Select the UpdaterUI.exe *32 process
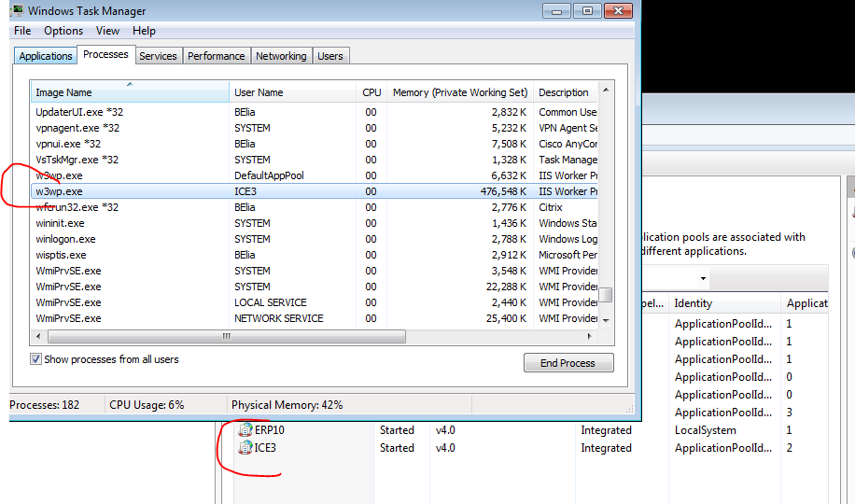This screenshot has height=504, width=855. (314, 112)
